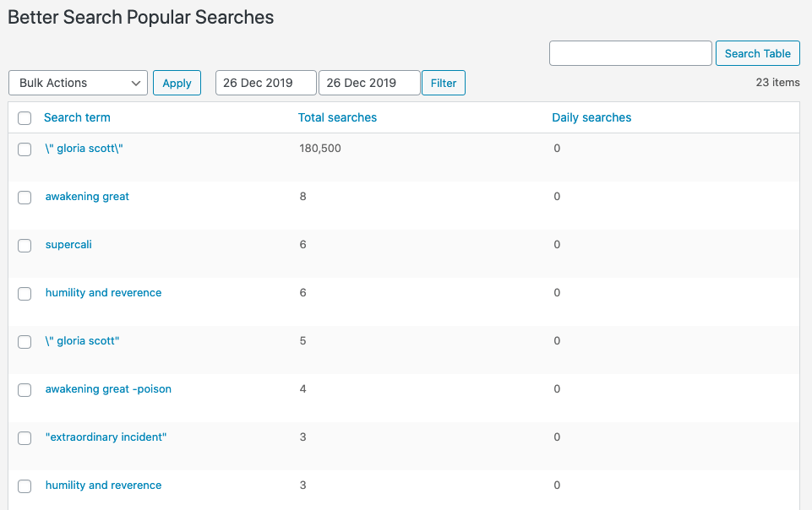Open the awakening great link
The width and height of the screenshot is (812, 510).
tap(87, 197)
